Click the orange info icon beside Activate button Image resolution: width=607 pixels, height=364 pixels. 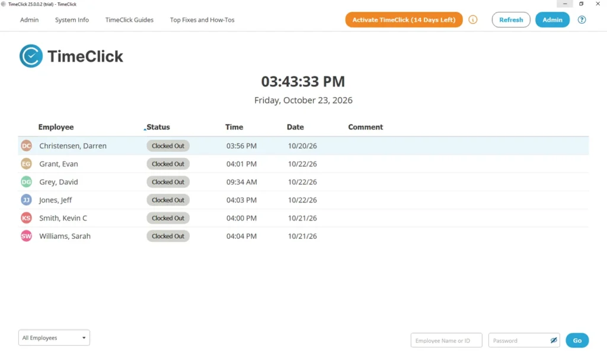point(472,20)
